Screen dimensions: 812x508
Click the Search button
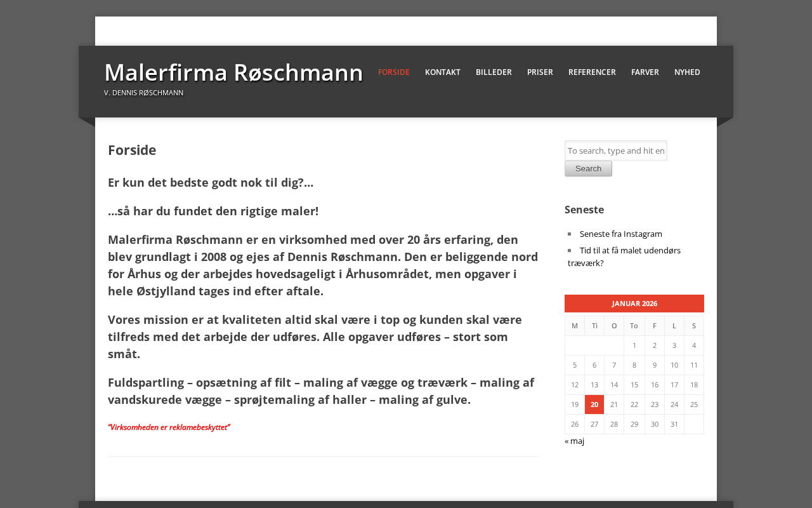pos(588,169)
